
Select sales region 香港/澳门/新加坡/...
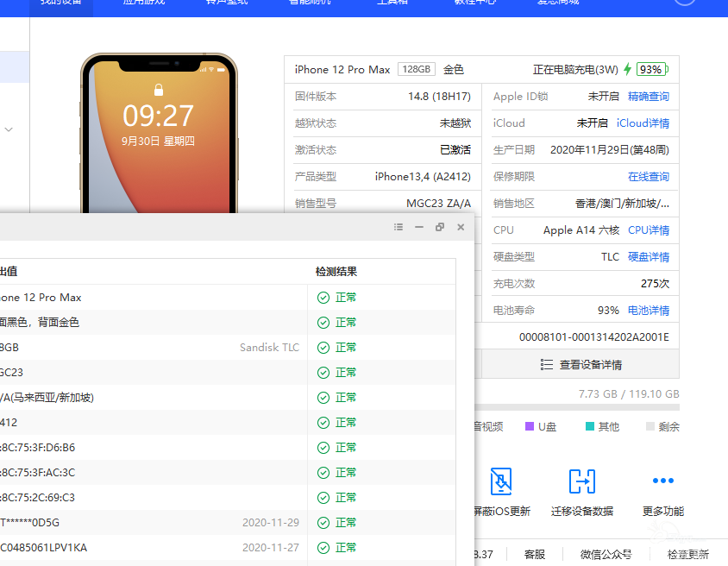click(x=622, y=204)
